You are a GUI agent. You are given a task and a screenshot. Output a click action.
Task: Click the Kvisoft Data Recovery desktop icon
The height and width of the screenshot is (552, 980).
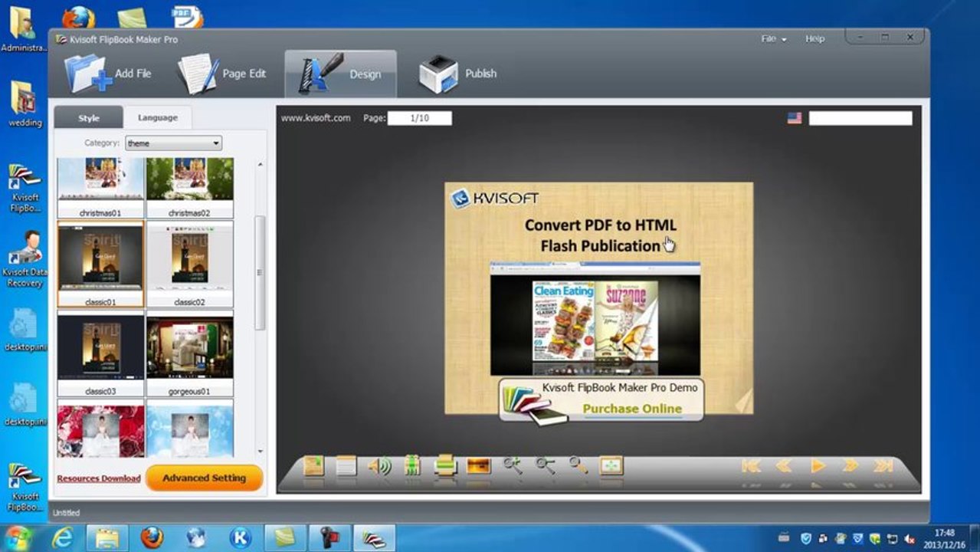tap(25, 258)
